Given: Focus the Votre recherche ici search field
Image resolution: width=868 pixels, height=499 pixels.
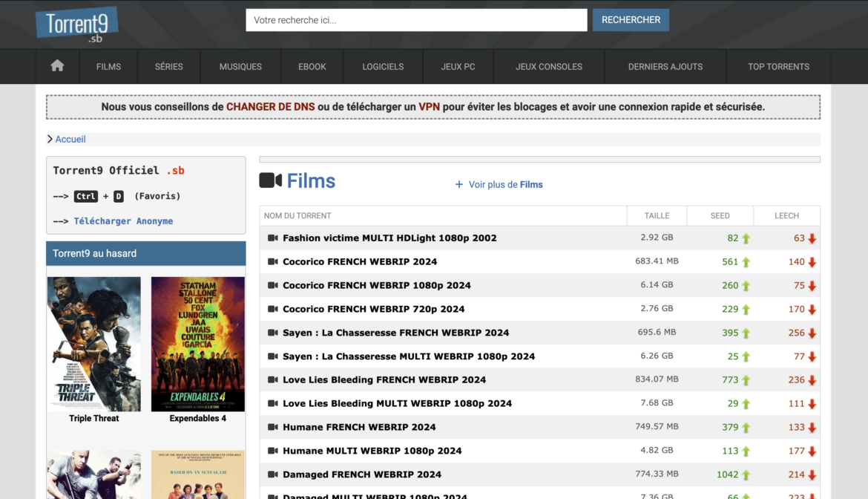Looking at the screenshot, I should (416, 20).
